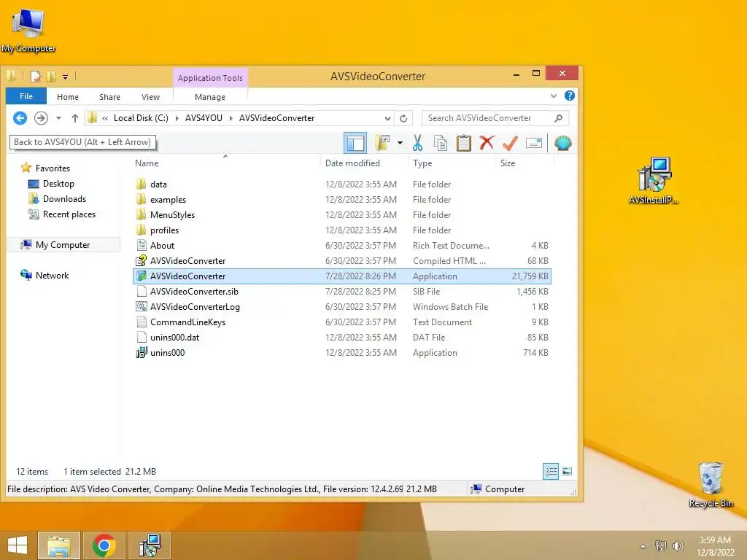Viewport: 747px width, 560px height.
Task: Click the Forward navigation arrow
Action: (41, 118)
